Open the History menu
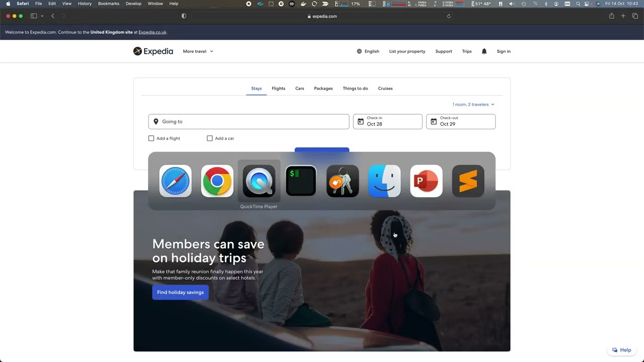This screenshot has width=644, height=362. (85, 4)
